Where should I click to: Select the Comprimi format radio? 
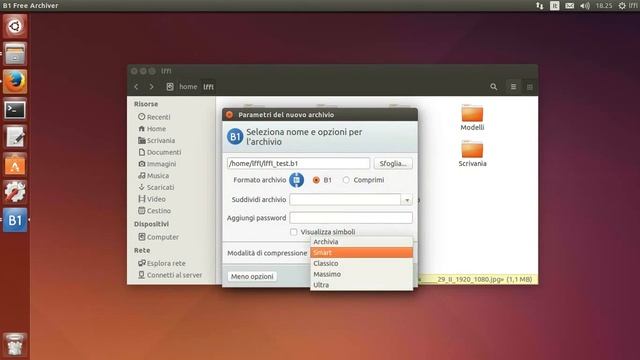click(x=346, y=180)
